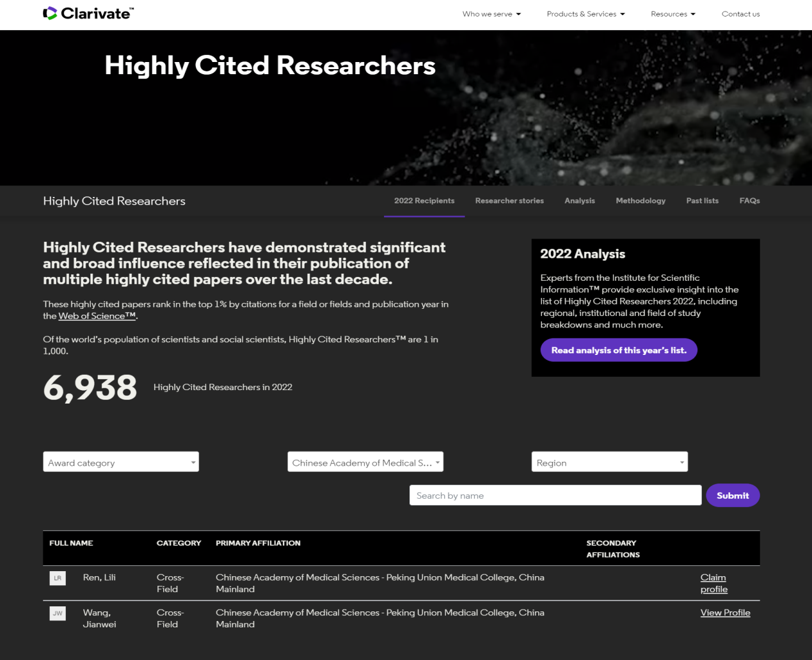Click Highly Cited Researchers sub-navigation title
The width and height of the screenshot is (812, 660).
click(x=114, y=201)
